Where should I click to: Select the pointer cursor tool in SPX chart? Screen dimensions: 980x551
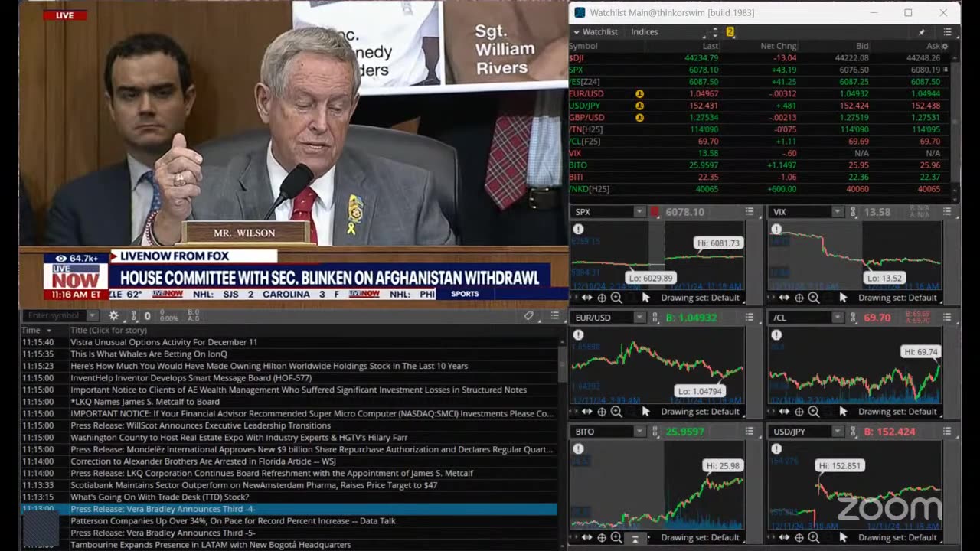coord(645,298)
